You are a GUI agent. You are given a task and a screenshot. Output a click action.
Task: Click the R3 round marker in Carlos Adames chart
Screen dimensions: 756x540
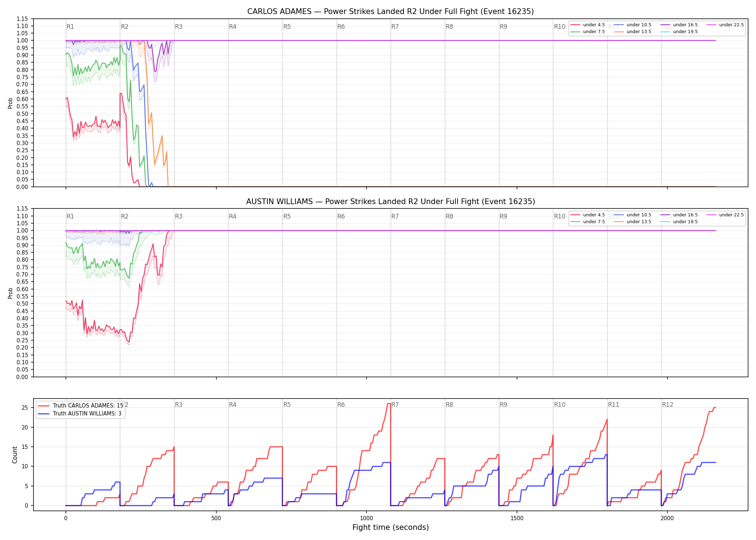[x=179, y=27]
